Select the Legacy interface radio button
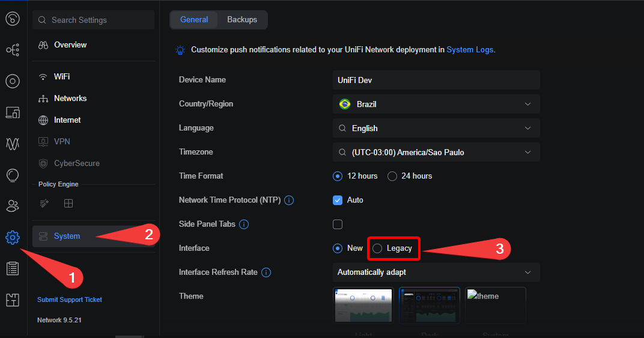 pyautogui.click(x=378, y=248)
